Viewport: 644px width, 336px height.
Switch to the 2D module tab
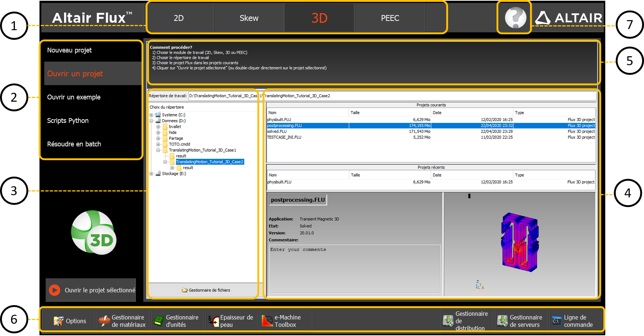[x=179, y=18]
